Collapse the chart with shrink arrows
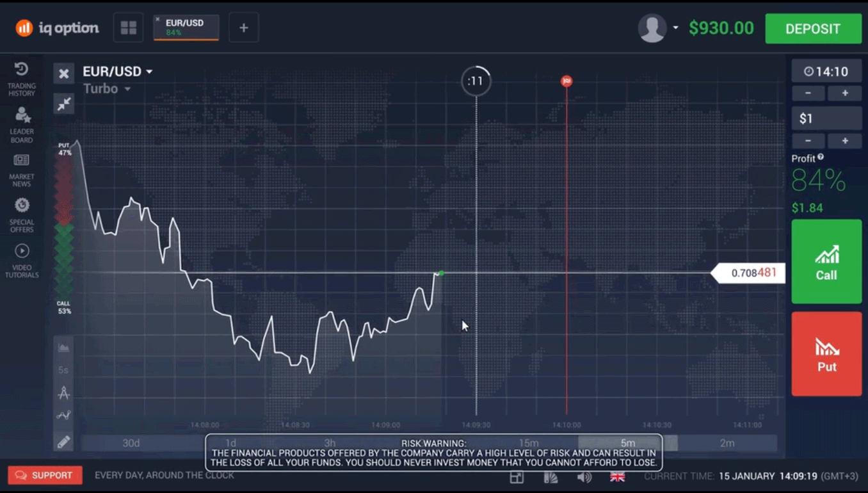This screenshot has height=493, width=868. 64,104
